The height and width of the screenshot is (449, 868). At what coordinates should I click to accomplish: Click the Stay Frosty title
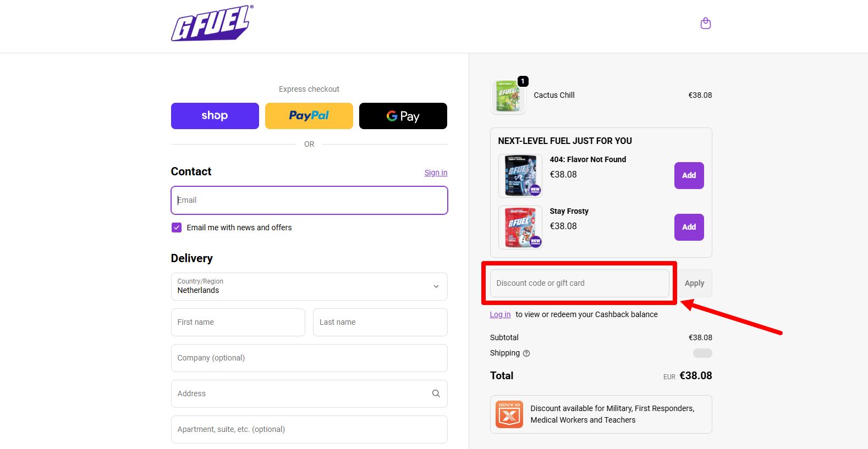pos(569,211)
